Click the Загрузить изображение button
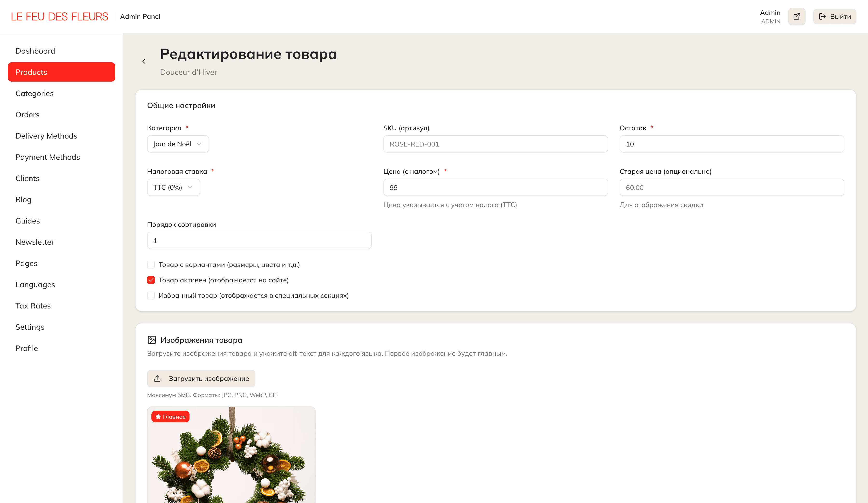The width and height of the screenshot is (868, 503). point(201,378)
